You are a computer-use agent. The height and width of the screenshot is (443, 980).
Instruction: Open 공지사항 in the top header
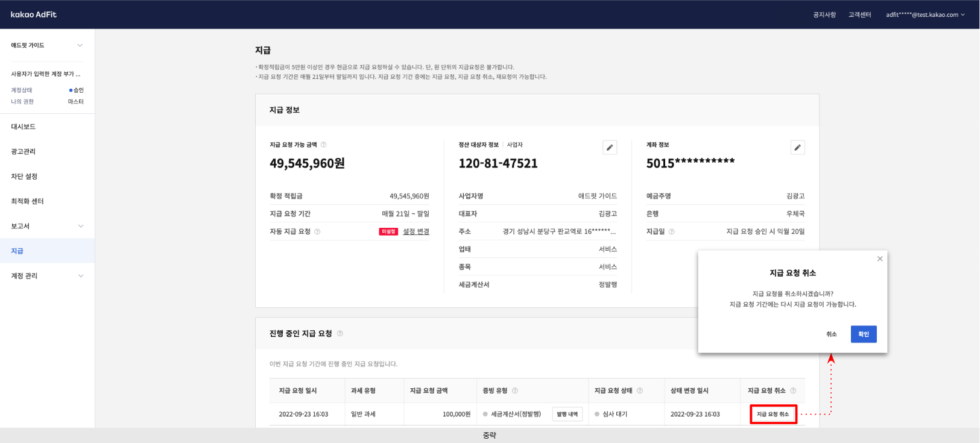[824, 14]
